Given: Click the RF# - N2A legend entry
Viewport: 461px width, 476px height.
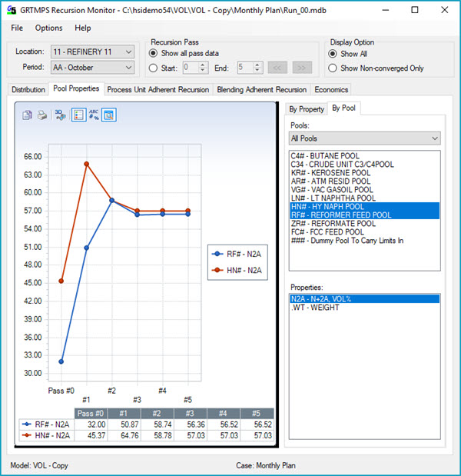Looking at the screenshot, I should click(238, 252).
